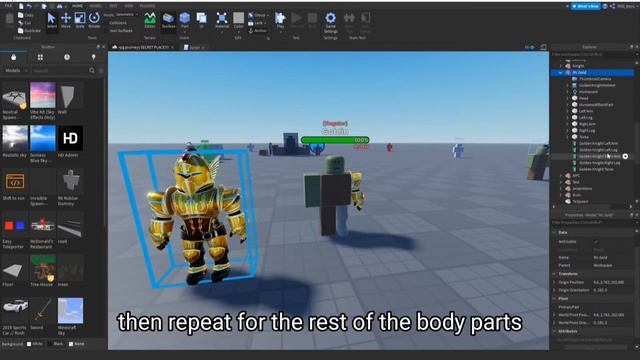Open the MODEL ribbon tab

[x=96, y=6]
